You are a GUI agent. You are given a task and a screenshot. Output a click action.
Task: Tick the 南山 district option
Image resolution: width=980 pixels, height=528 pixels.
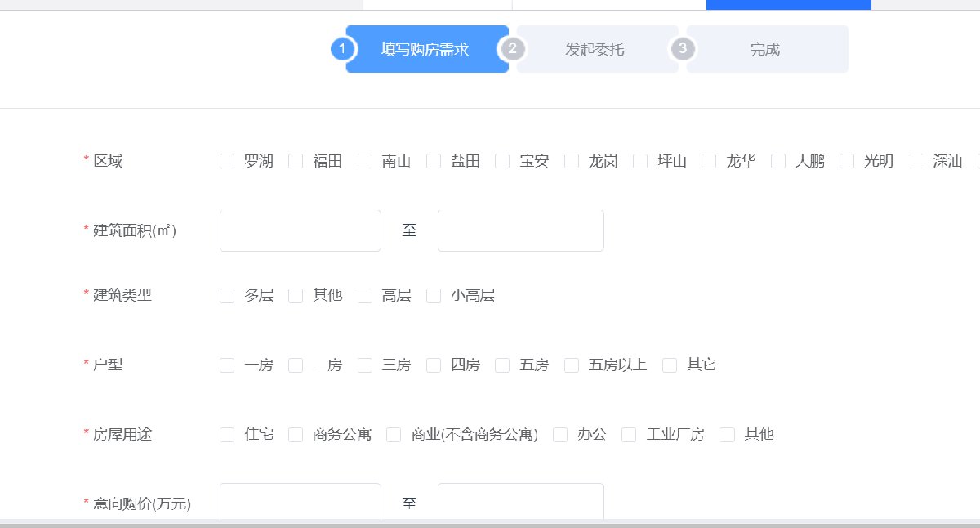coord(365,161)
